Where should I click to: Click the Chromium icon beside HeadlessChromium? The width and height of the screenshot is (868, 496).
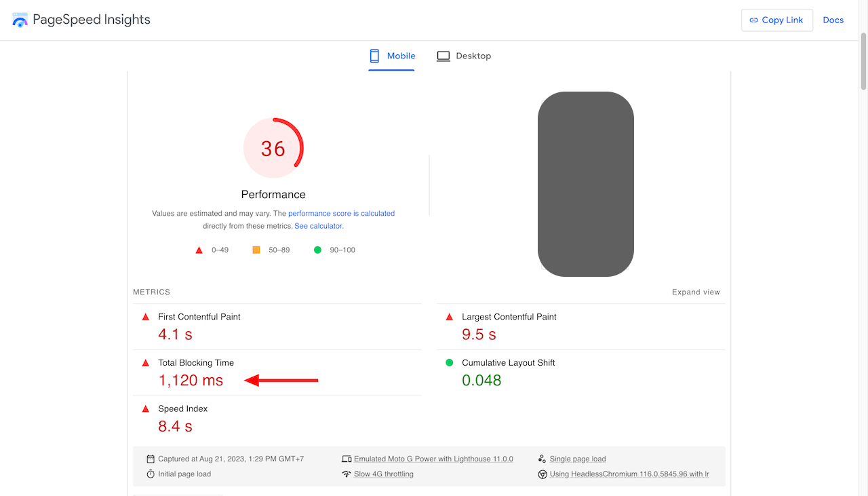click(542, 474)
